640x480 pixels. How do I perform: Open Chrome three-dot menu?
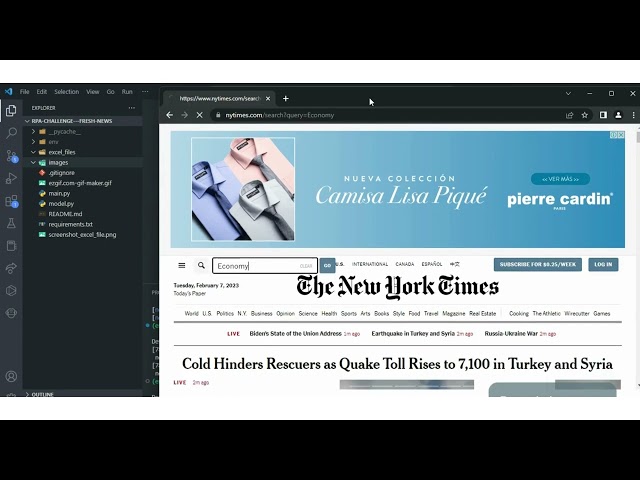pos(633,115)
